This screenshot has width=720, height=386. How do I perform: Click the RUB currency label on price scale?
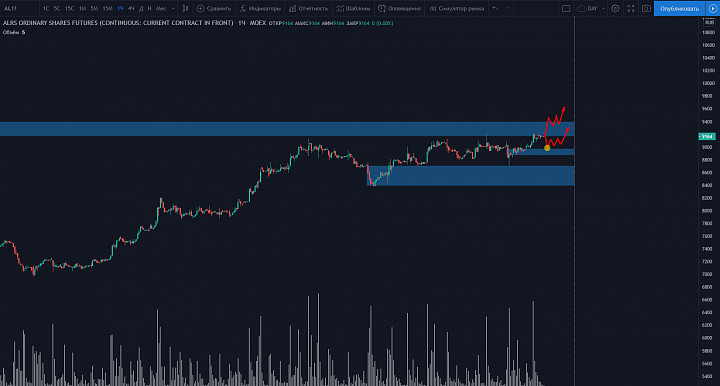coord(709,22)
